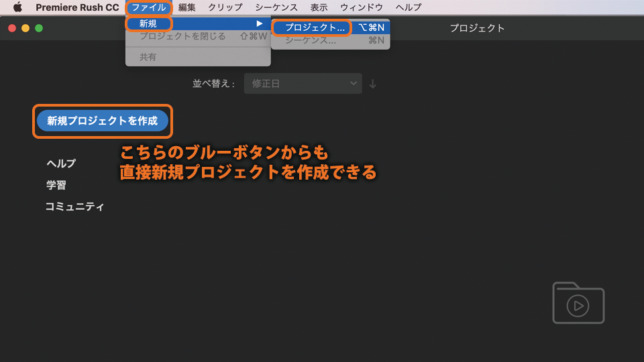Choose プロジェクト... from the 新規 submenu
The height and width of the screenshot is (362, 644).
coord(331,27)
